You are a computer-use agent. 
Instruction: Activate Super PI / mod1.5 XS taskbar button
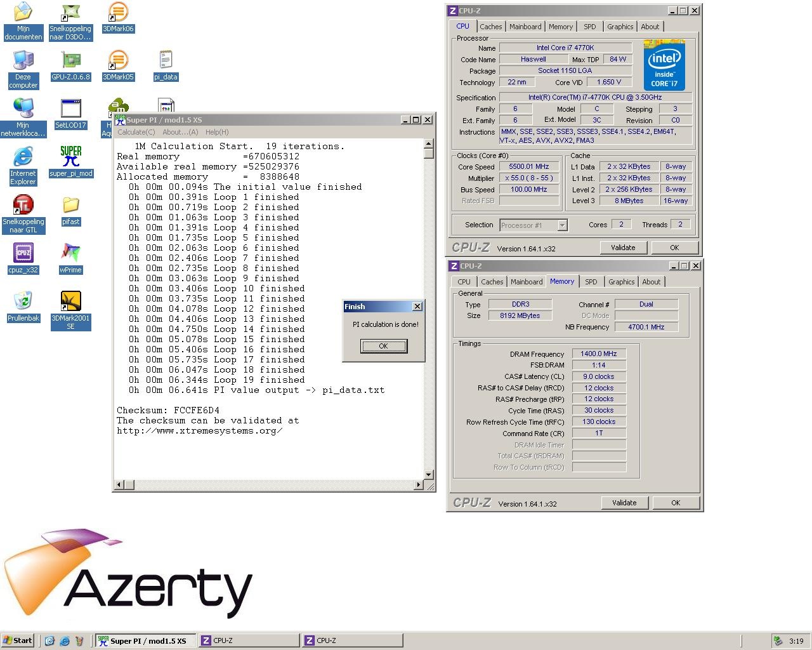(145, 641)
